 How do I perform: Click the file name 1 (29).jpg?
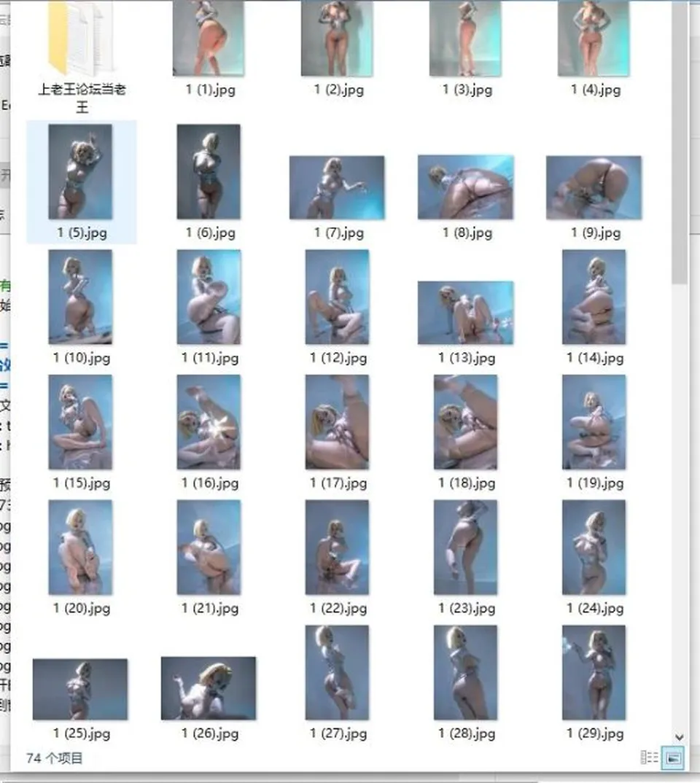tap(595, 734)
